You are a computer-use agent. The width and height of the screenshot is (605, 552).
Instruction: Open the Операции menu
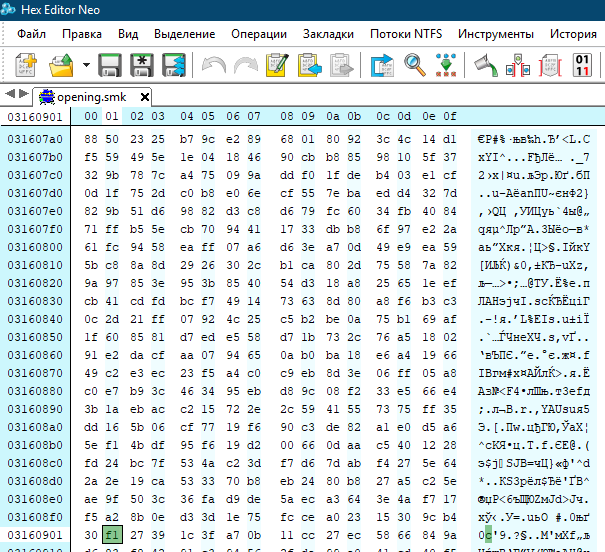point(259,34)
